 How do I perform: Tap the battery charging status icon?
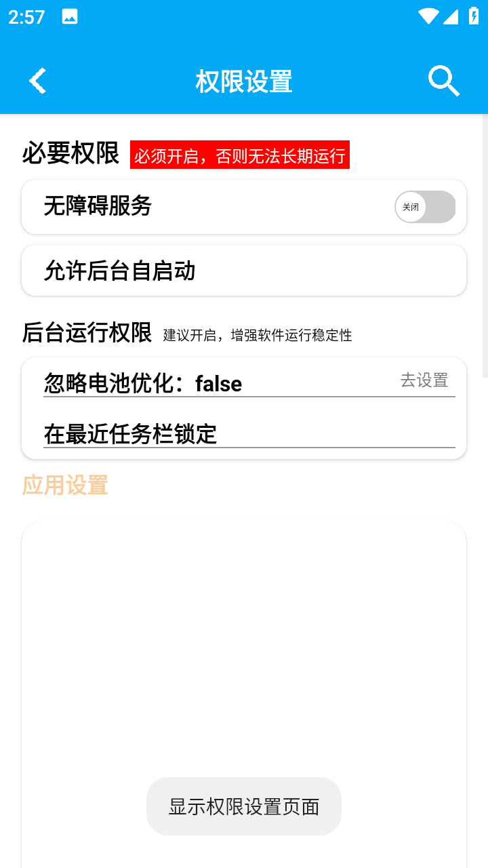474,16
